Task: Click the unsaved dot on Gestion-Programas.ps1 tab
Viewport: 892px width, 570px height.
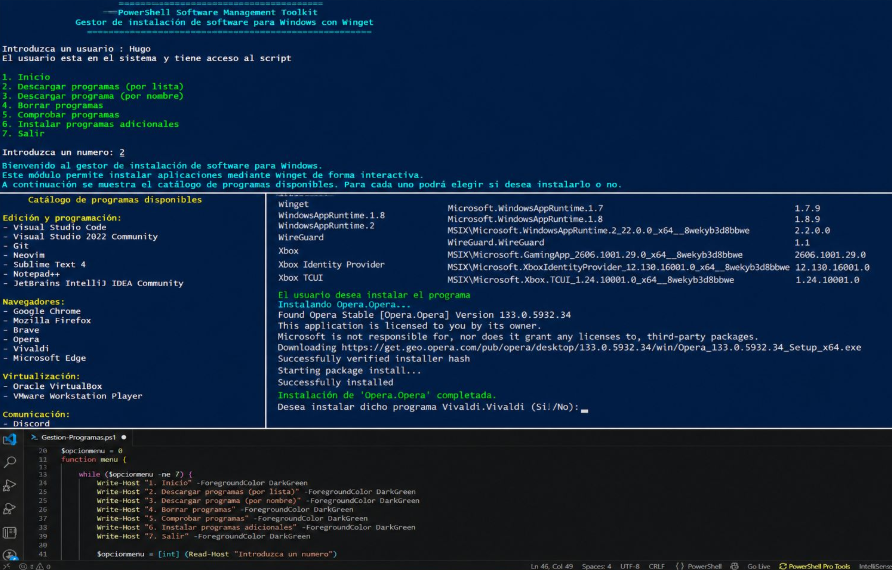Action: click(123, 437)
